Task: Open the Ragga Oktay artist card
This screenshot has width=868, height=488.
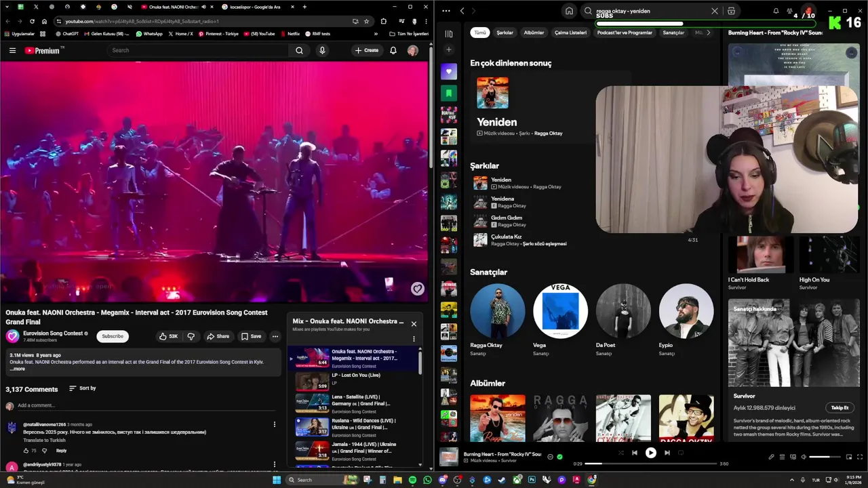Action: pyautogui.click(x=497, y=319)
